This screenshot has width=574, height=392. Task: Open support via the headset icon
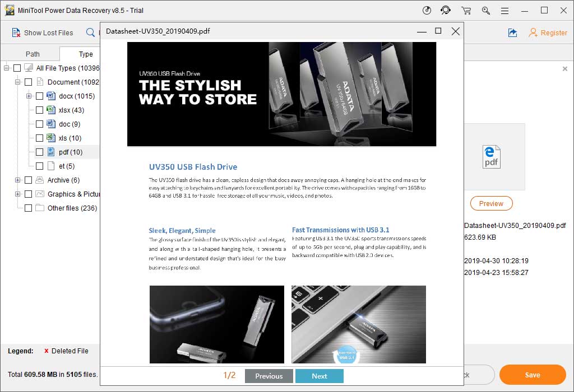pyautogui.click(x=446, y=11)
